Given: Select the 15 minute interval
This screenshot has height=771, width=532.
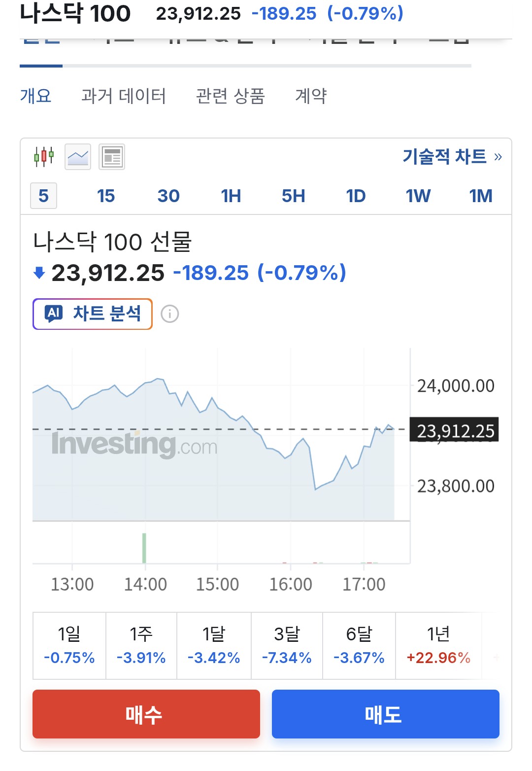Looking at the screenshot, I should (105, 196).
